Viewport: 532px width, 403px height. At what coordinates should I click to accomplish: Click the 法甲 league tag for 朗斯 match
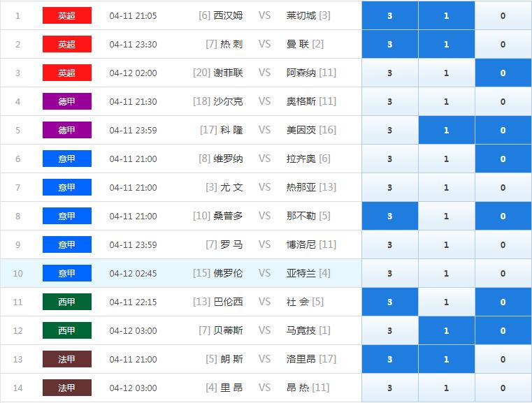coord(67,359)
